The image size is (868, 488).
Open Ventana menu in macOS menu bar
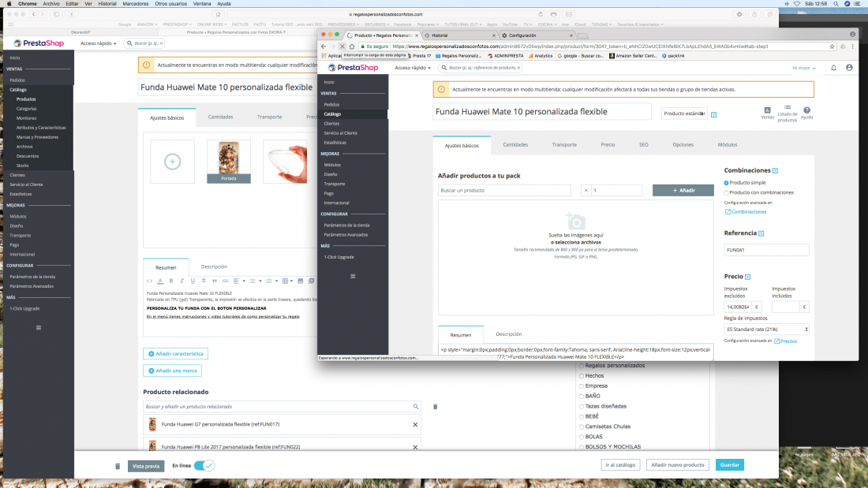pos(202,3)
